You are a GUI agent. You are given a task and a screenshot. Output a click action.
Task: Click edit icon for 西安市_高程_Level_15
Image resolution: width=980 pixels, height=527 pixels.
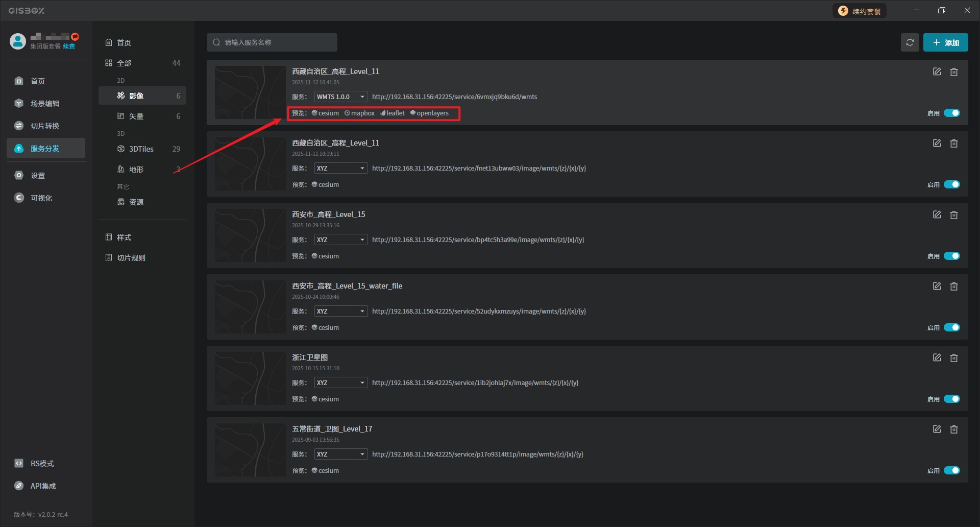point(937,215)
